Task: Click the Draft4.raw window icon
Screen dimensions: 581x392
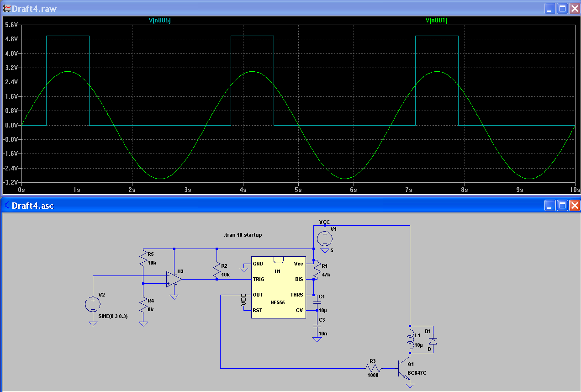Action: click(x=6, y=8)
